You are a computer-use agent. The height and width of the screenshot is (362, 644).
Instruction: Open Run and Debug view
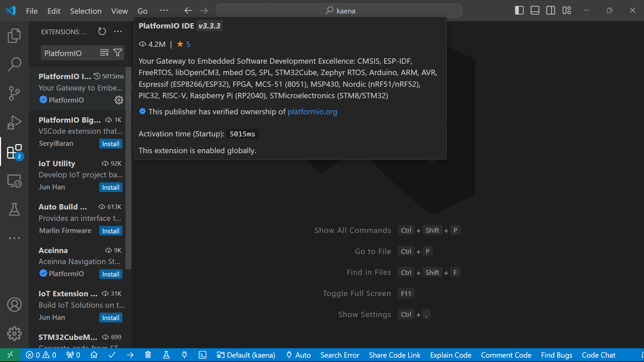tap(14, 122)
